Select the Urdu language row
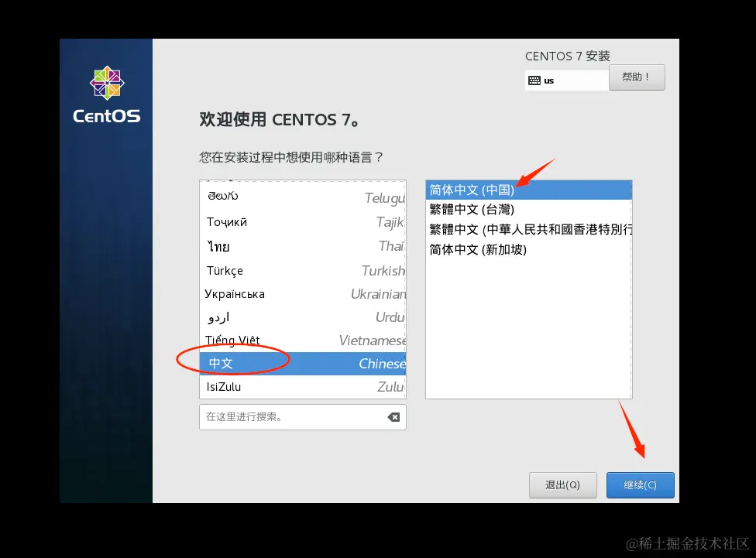Image resolution: width=756 pixels, height=558 pixels. tap(303, 317)
